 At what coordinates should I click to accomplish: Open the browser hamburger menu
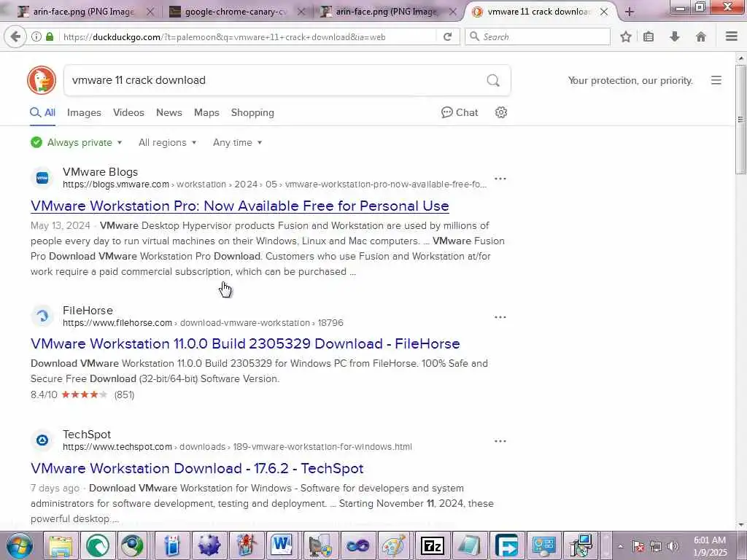732,36
